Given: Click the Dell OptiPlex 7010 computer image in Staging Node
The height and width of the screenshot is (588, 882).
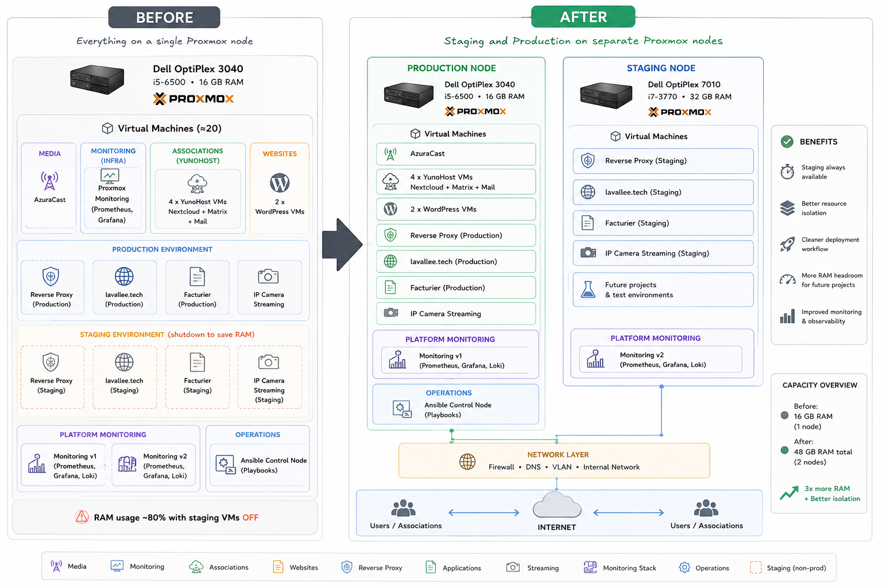Looking at the screenshot, I should pos(606,96).
